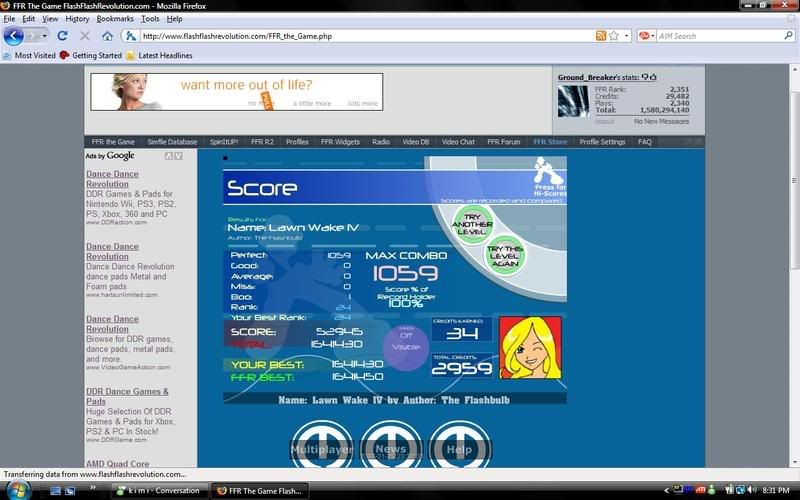800x500 pixels.
Task: Open the Most Visited bookmarks folder
Action: coord(29,56)
